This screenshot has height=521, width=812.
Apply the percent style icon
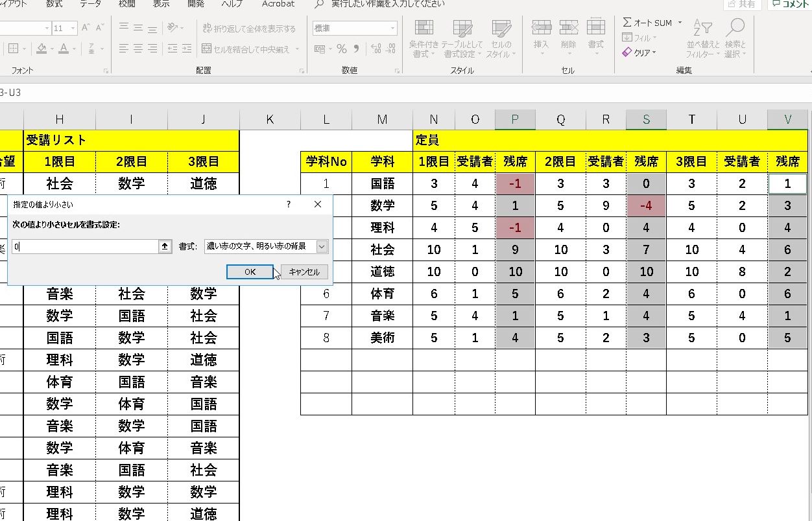point(340,47)
